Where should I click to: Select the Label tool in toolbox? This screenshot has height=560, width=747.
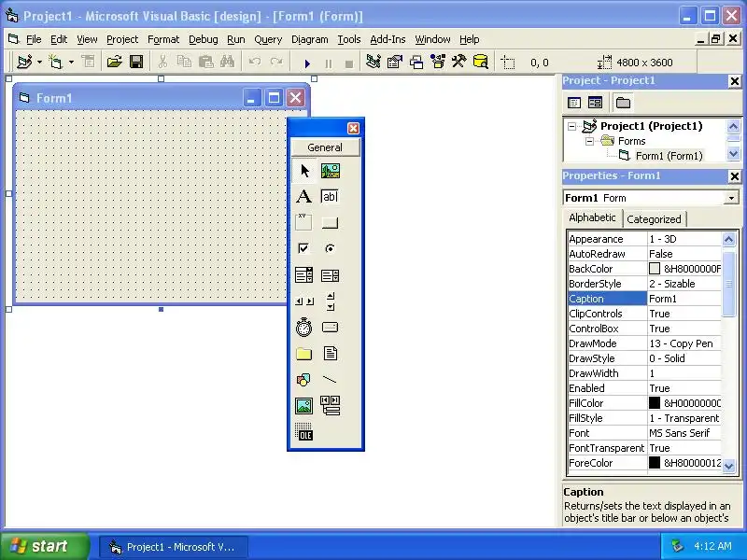point(304,196)
